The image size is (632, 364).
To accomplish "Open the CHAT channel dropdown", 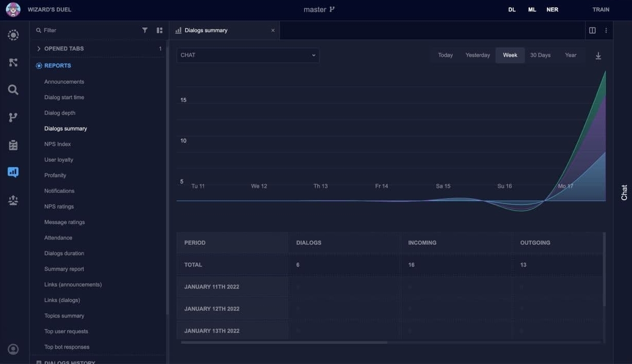I will pyautogui.click(x=248, y=55).
